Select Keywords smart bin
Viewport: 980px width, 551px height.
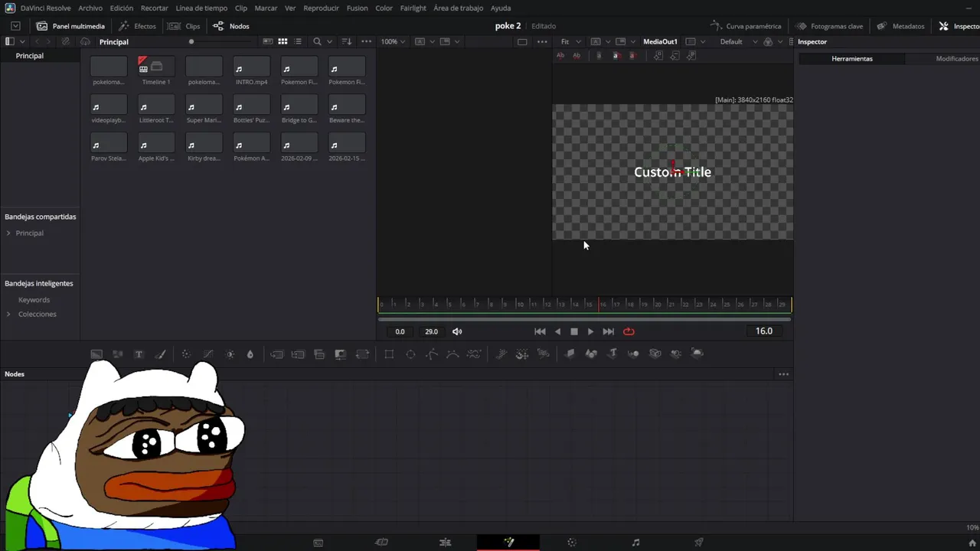click(x=34, y=300)
